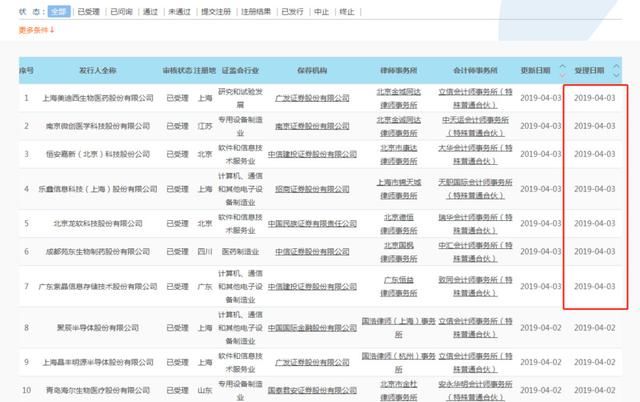
Task: Open accounting firm link 瑞华会计师事务所
Action: coord(475,224)
